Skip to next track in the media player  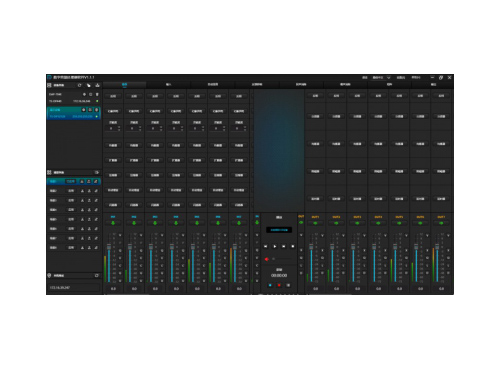pyautogui.click(x=284, y=246)
